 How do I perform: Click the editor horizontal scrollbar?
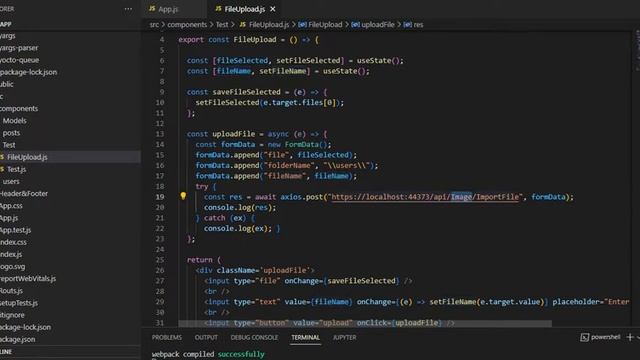tap(365, 323)
